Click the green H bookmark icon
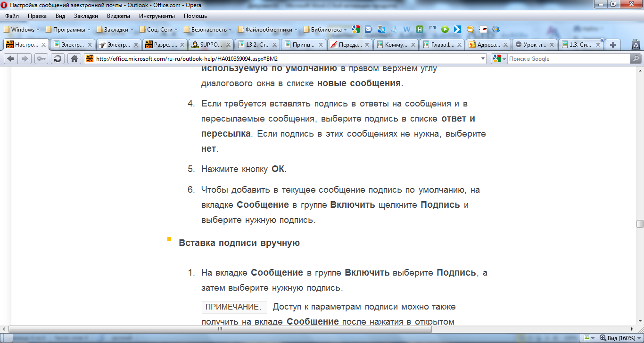The image size is (644, 343). (420, 29)
